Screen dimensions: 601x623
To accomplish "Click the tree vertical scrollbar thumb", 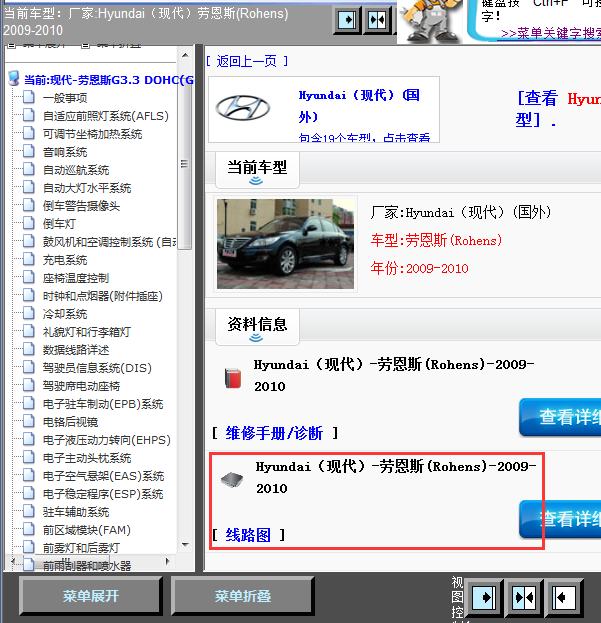I will (185, 164).
